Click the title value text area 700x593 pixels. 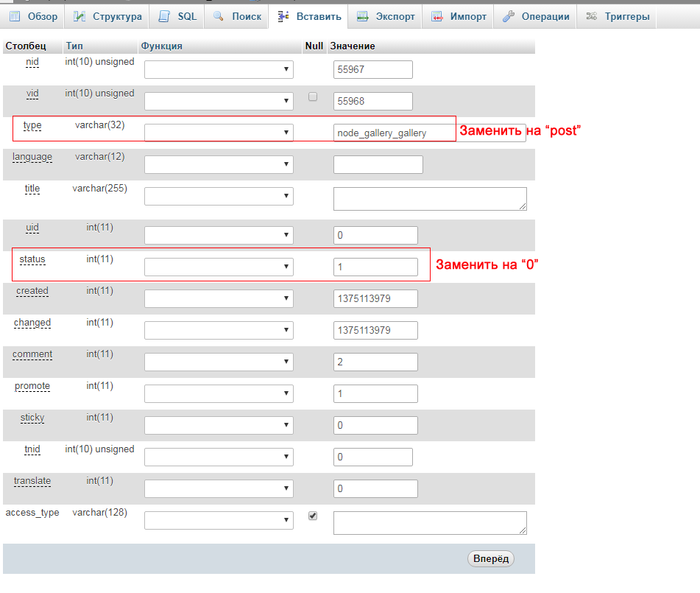click(429, 199)
